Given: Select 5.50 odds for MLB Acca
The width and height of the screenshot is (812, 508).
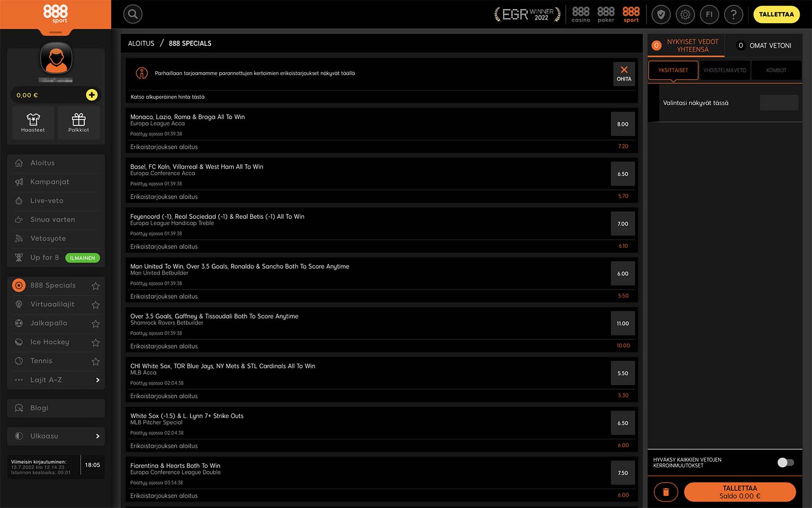Looking at the screenshot, I should point(623,373).
